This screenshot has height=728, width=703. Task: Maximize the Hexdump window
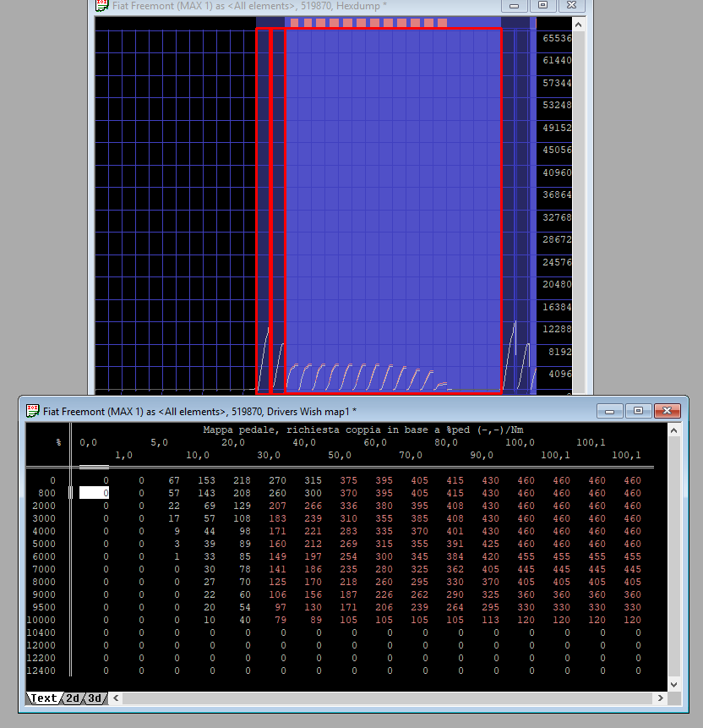(543, 5)
